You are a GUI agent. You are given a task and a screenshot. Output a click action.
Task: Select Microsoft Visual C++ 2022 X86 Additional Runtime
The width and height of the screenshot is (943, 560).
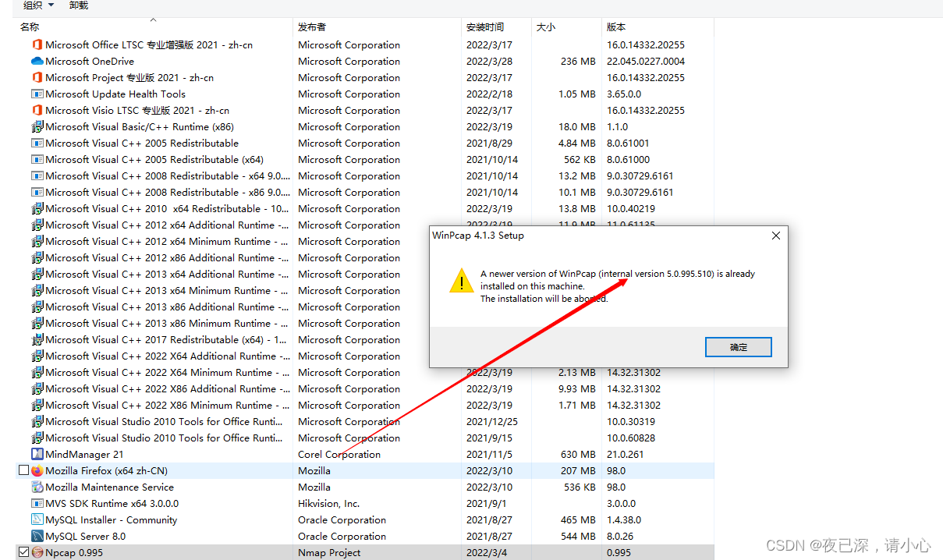(x=167, y=388)
